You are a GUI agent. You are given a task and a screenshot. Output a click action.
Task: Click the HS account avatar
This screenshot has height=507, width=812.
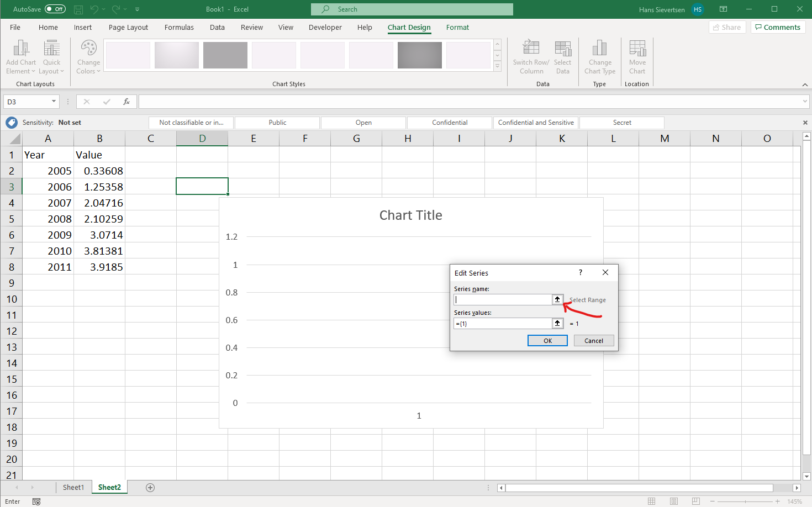[698, 9]
